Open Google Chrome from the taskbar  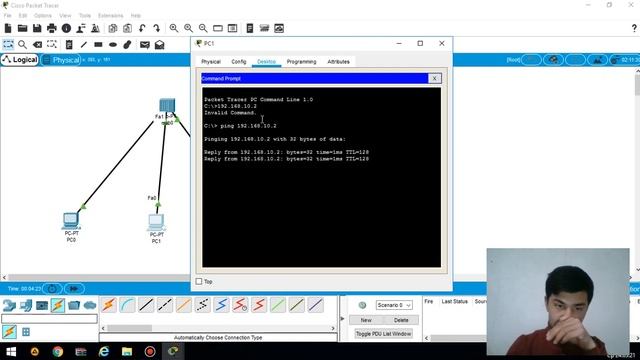pos(58,351)
